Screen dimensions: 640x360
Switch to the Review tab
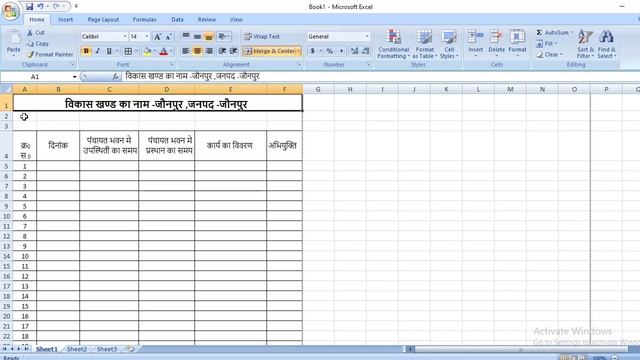[207, 19]
